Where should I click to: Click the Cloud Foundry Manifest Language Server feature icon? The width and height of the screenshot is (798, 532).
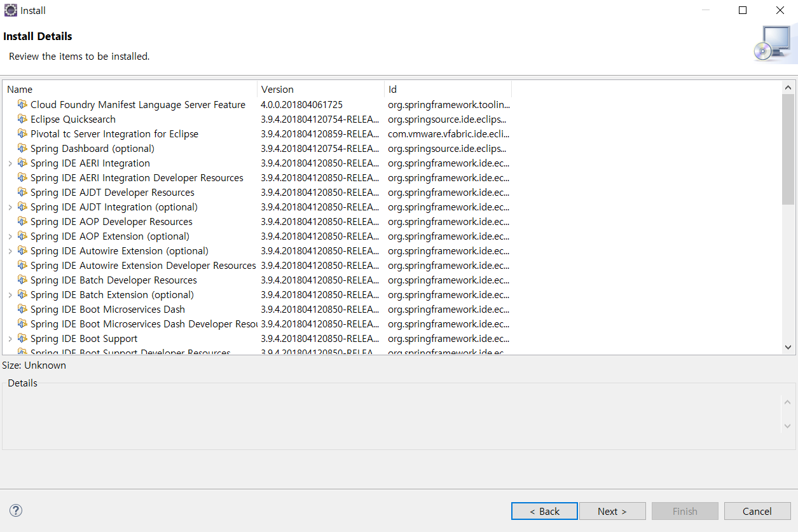coord(22,104)
